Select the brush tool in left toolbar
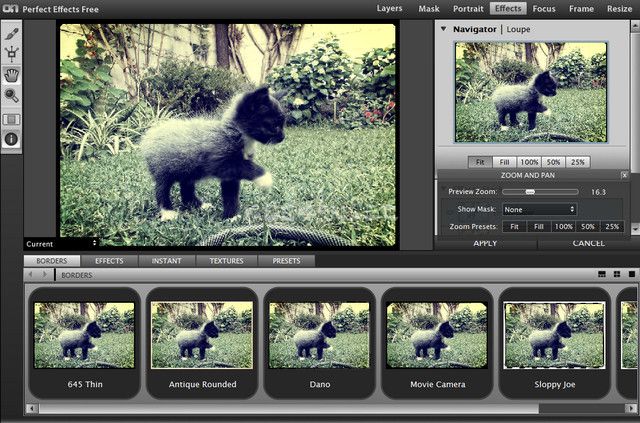Viewport: 640px width, 423px height. [11, 34]
